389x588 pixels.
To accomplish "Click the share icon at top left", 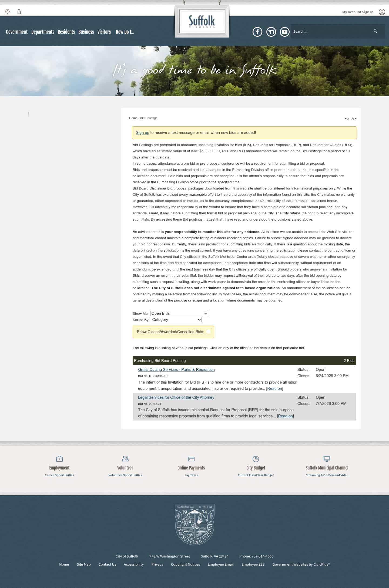I will click(x=19, y=11).
